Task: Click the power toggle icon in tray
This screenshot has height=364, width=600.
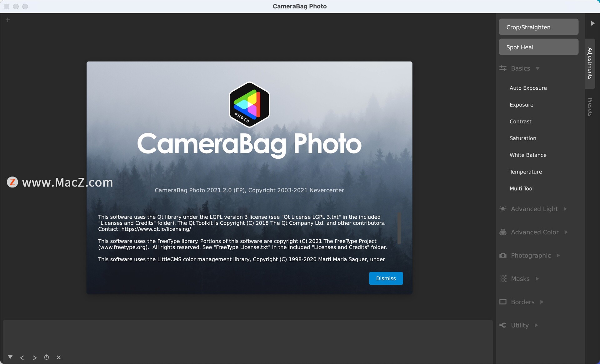Action: pyautogui.click(x=47, y=357)
